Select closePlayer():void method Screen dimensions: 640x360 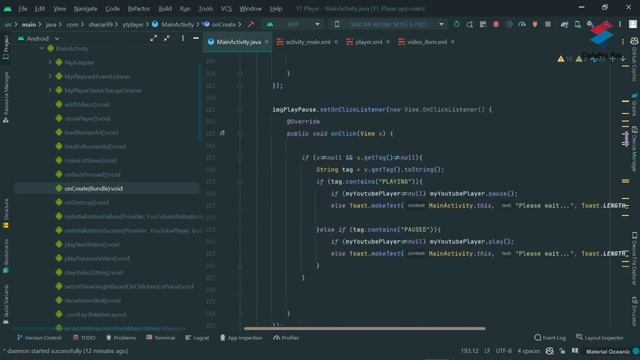pyautogui.click(x=87, y=118)
